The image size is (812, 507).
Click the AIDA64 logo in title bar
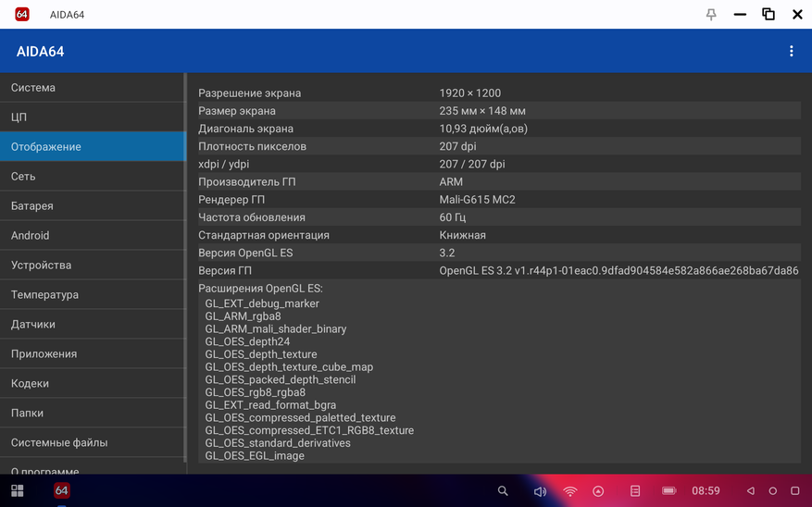coord(22,14)
